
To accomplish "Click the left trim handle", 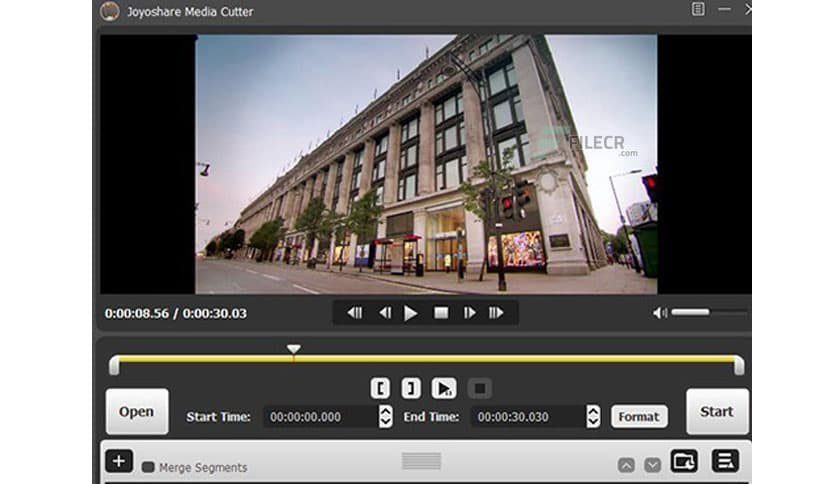I will 114,366.
